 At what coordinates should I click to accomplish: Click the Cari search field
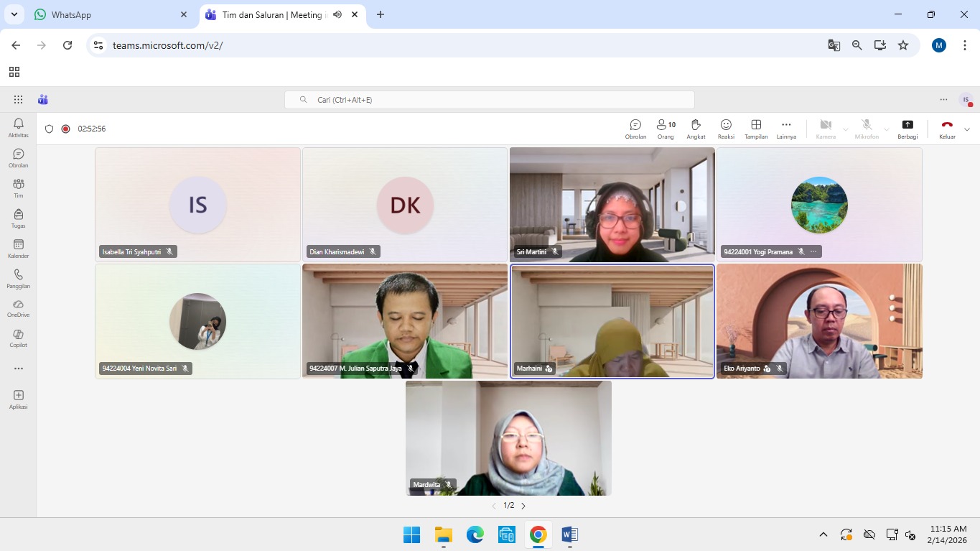tap(490, 100)
